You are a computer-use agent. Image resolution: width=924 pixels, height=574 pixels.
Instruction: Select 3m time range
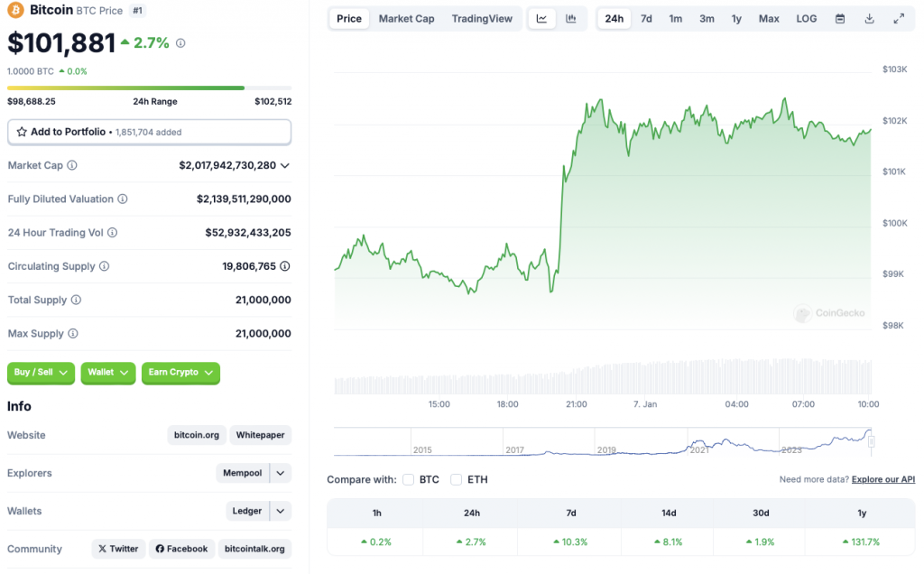707,19
